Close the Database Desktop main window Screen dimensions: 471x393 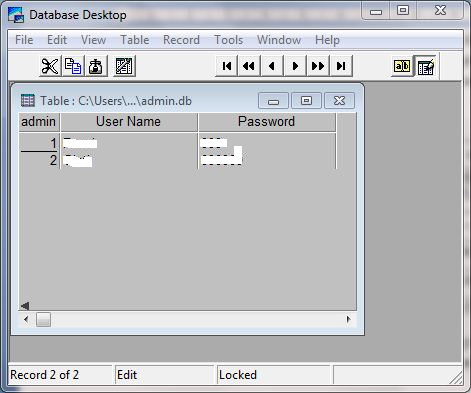click(440, 11)
